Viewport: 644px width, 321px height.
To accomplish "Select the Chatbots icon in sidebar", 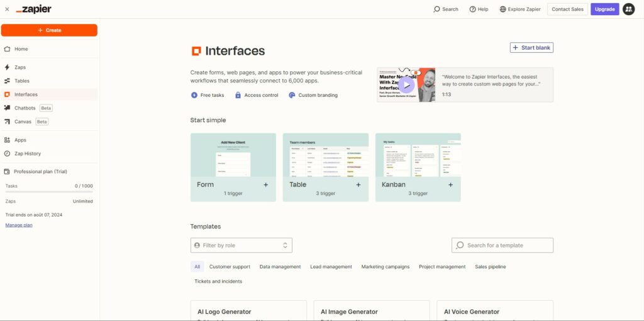I will point(7,108).
